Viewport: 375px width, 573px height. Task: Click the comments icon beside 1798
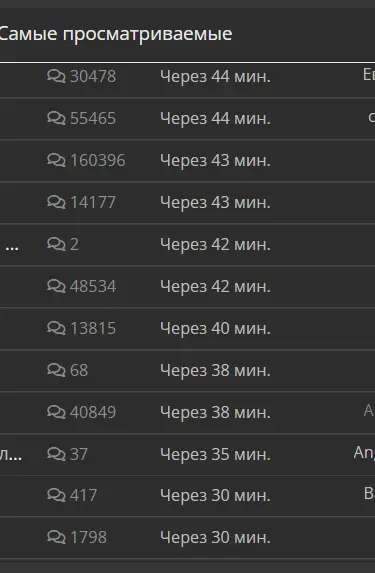[56, 537]
